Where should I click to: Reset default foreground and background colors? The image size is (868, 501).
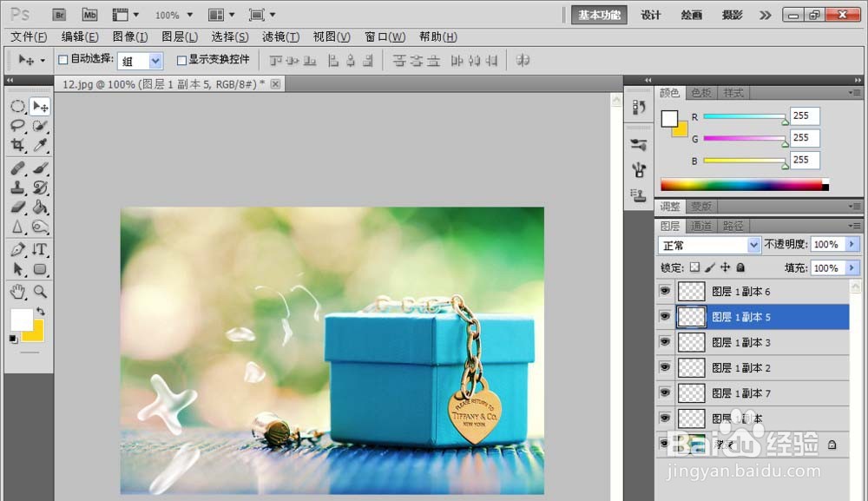point(13,339)
